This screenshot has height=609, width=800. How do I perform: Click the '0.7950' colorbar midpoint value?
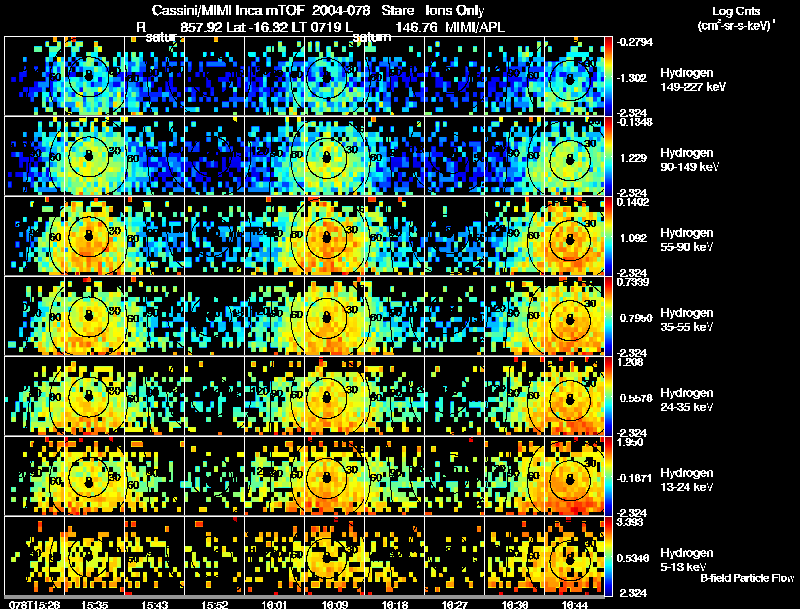click(636, 318)
